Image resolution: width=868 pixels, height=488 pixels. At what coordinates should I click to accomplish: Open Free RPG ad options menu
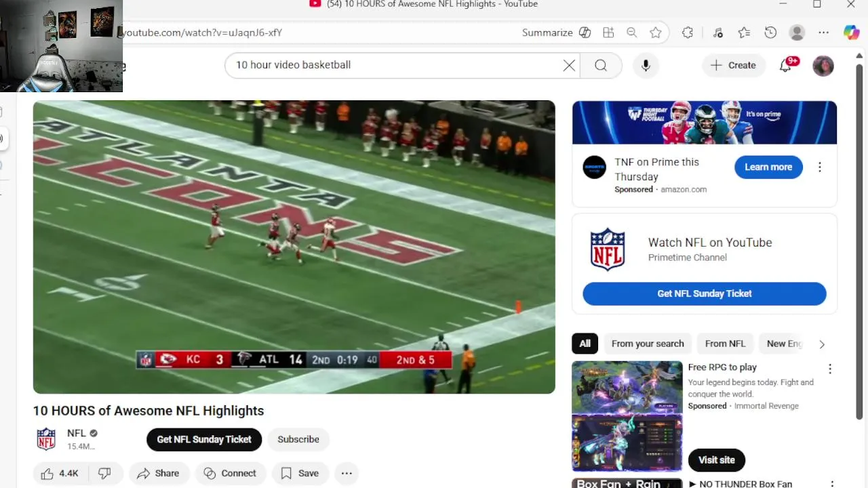(830, 369)
